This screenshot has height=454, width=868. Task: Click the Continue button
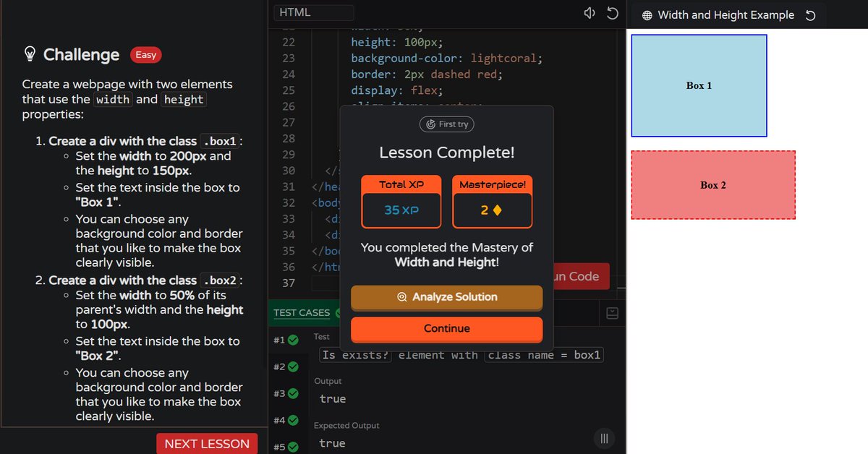click(x=446, y=329)
